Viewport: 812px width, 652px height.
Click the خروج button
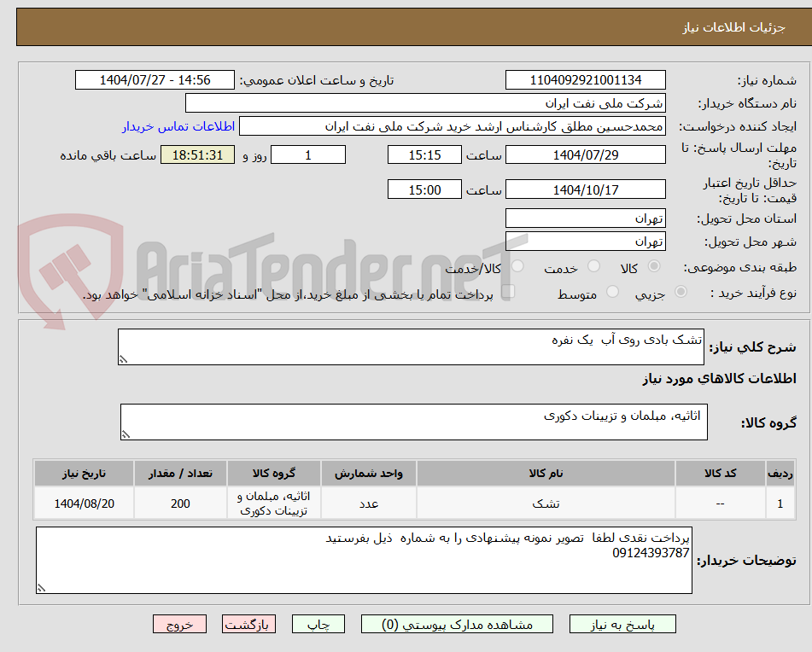click(x=180, y=624)
